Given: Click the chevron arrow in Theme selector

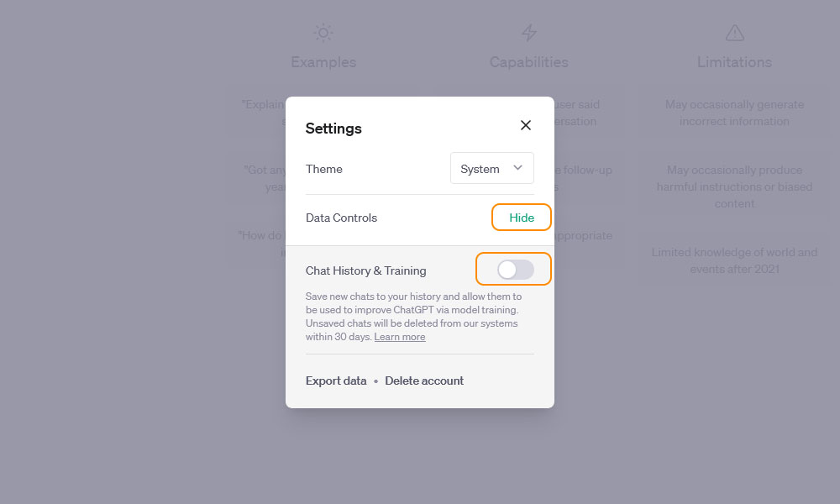Looking at the screenshot, I should pyautogui.click(x=517, y=168).
